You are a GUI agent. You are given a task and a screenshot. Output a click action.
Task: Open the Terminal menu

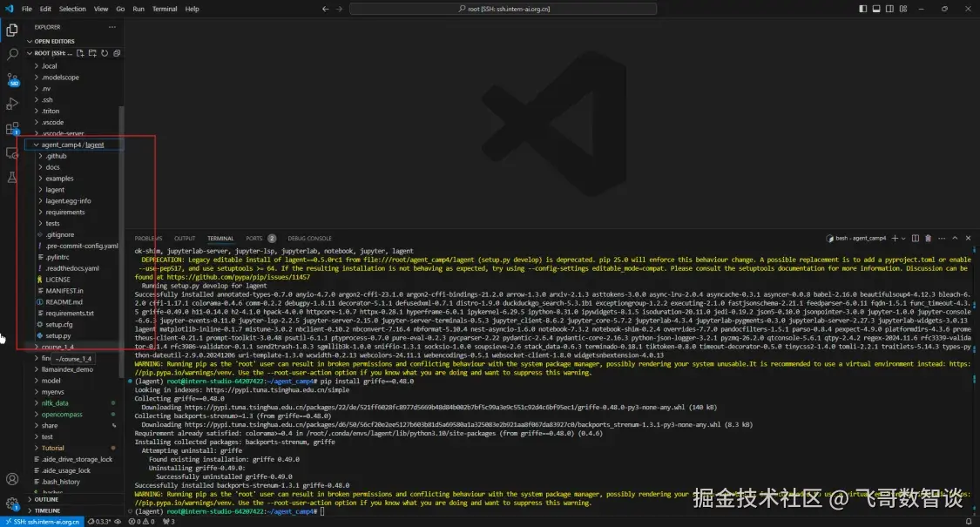pos(165,9)
